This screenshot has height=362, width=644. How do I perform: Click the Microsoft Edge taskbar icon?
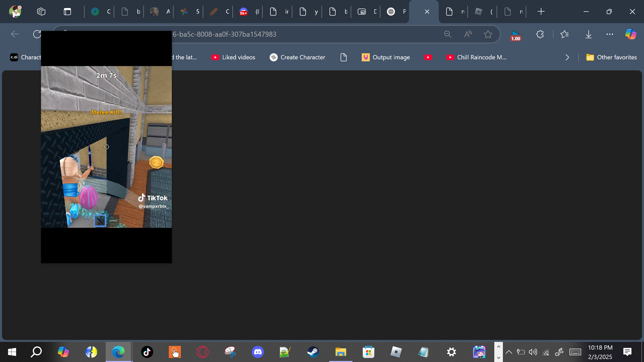click(x=118, y=352)
